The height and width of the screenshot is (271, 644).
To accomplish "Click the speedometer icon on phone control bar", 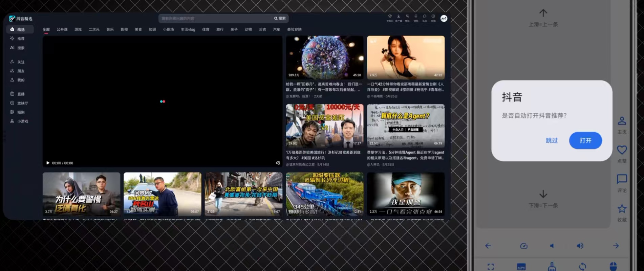I will [524, 246].
